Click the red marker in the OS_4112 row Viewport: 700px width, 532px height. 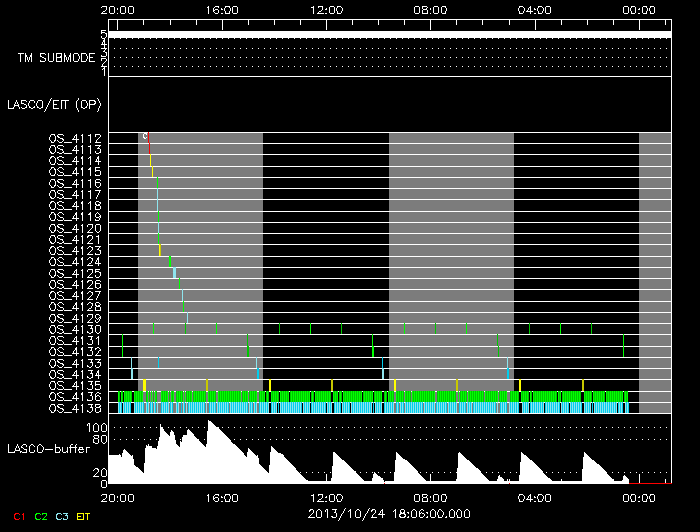[146, 137]
